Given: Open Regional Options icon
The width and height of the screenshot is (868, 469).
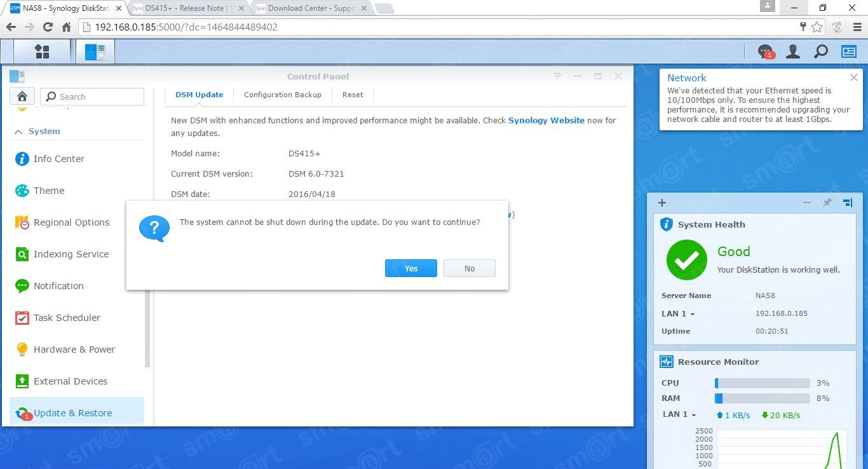Looking at the screenshot, I should click(x=22, y=222).
